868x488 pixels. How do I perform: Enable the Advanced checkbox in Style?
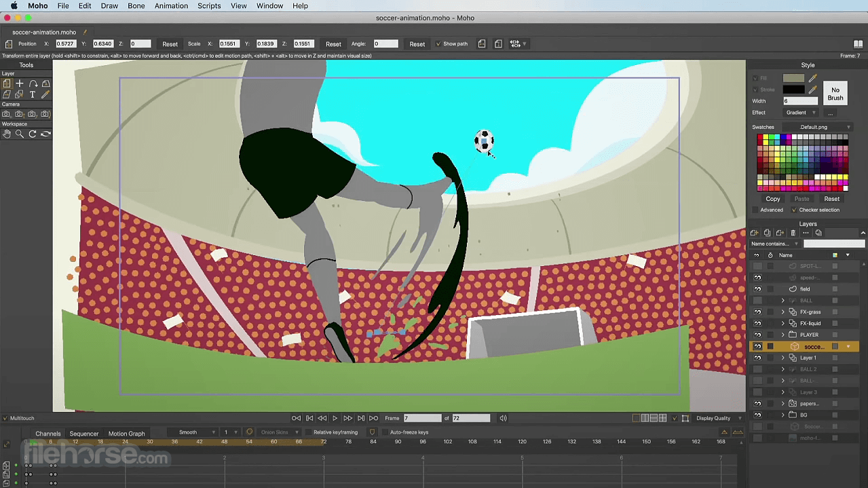pyautogui.click(x=755, y=210)
